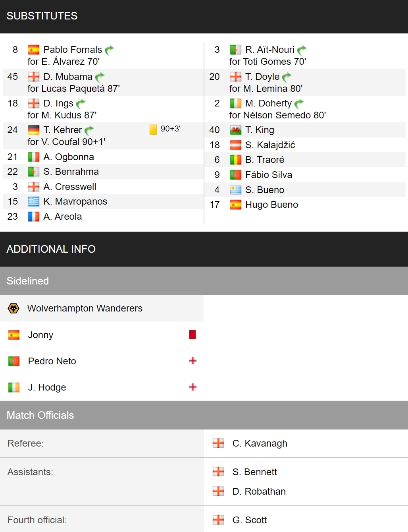Click the injury cross icon beside Pedro Neto
Screen dimensions: 408x532
[x=193, y=361]
